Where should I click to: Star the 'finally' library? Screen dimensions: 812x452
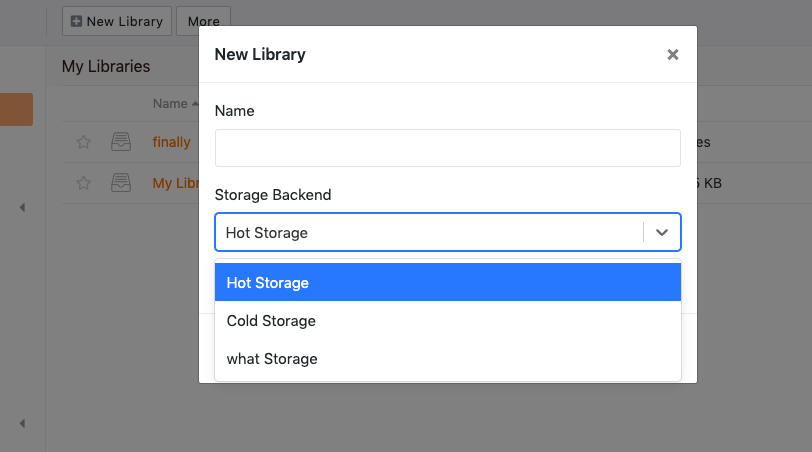tap(84, 142)
